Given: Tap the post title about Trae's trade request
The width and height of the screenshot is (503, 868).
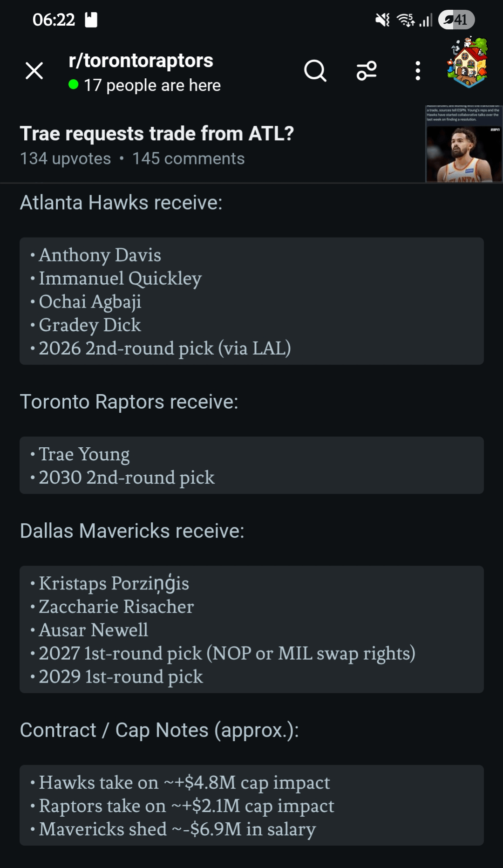Looking at the screenshot, I should [x=156, y=134].
